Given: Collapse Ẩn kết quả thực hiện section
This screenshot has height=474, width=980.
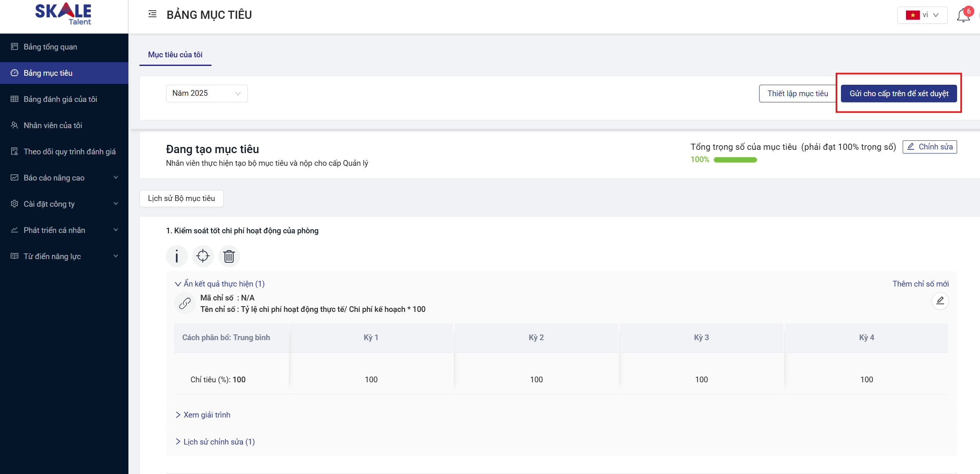Looking at the screenshot, I should click(x=220, y=284).
